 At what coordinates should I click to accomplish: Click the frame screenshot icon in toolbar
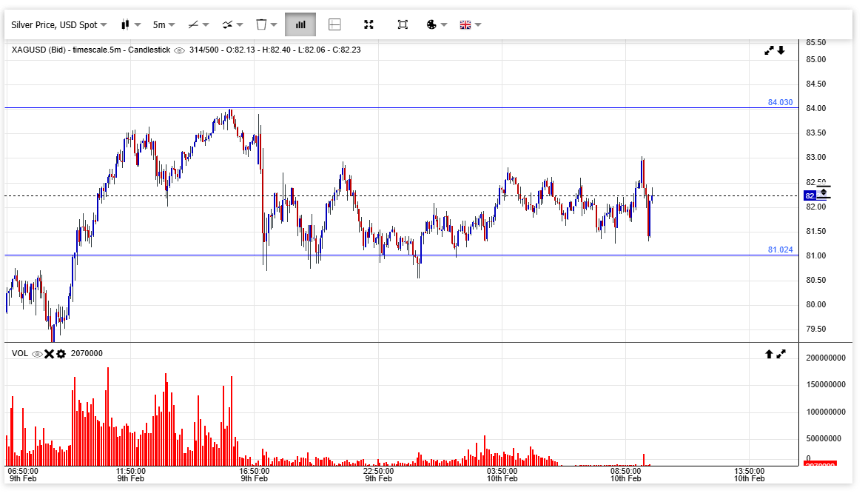(x=403, y=24)
